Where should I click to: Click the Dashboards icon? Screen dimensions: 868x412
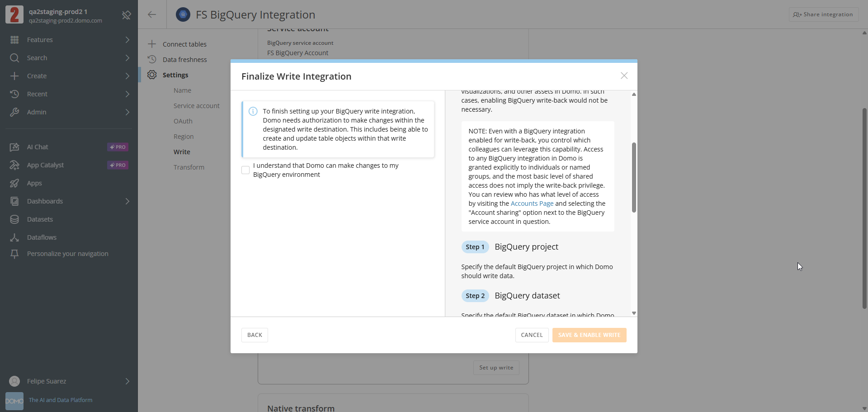[x=14, y=201]
